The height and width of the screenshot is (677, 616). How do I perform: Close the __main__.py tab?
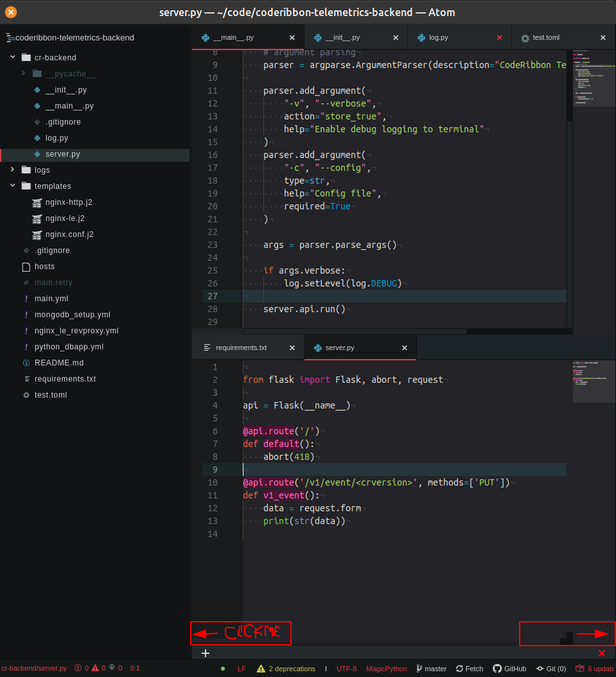point(292,37)
